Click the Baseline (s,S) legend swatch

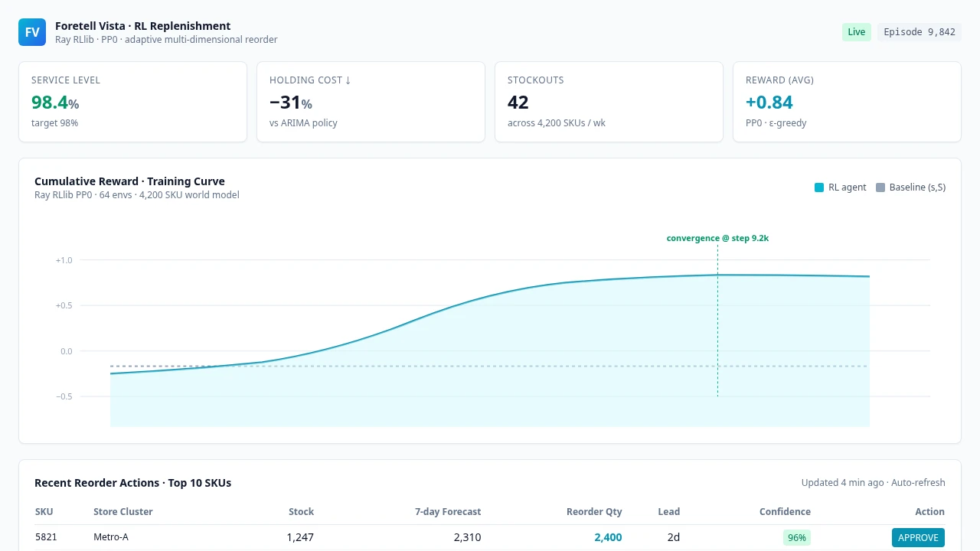[880, 187]
